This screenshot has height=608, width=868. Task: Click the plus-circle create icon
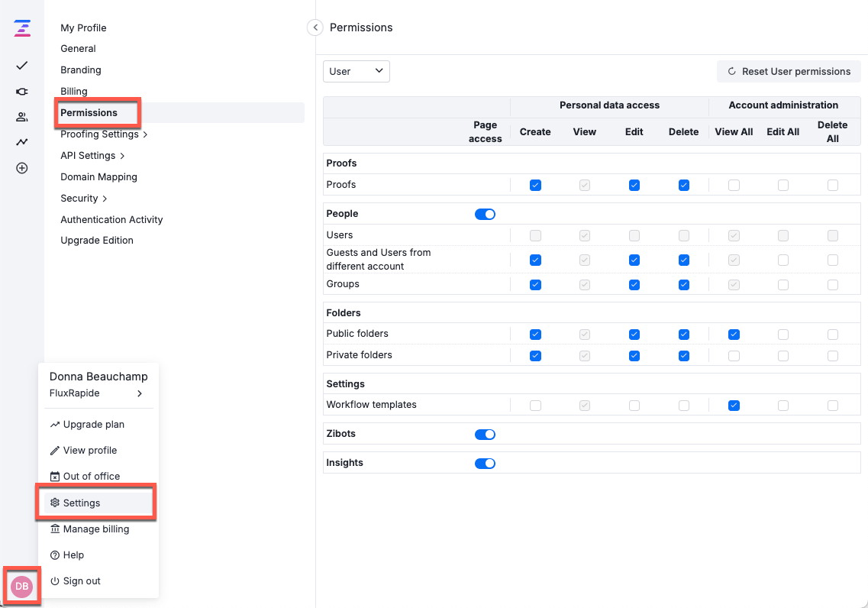tap(22, 168)
